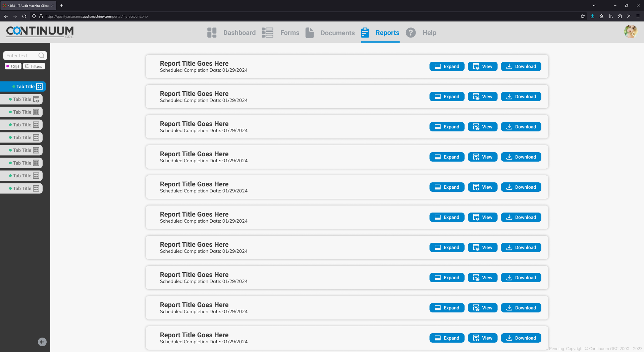Switch to the Reports tab
644x352 pixels.
point(387,33)
